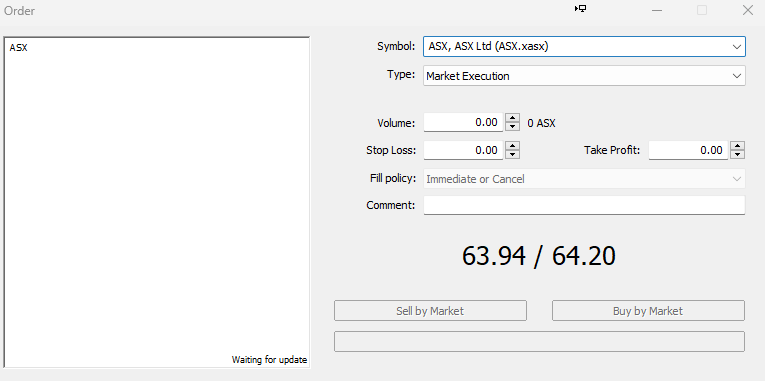Decrease the Volume with the down arrow

click(x=512, y=126)
